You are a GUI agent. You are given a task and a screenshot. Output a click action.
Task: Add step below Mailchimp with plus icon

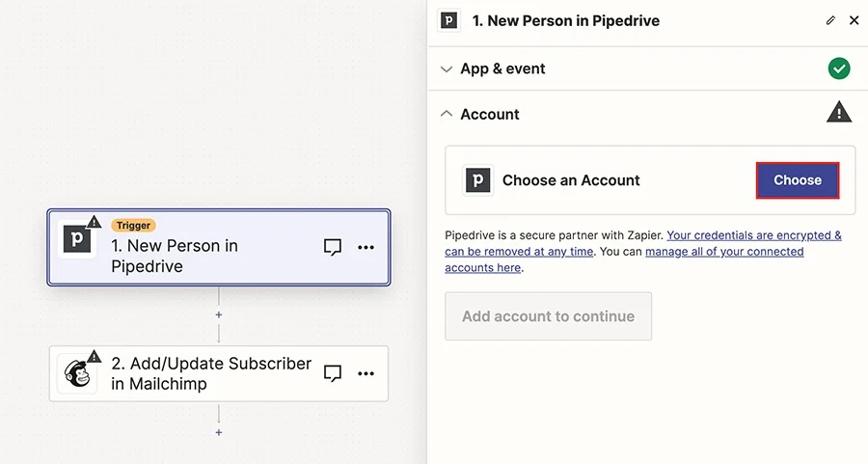[219, 432]
